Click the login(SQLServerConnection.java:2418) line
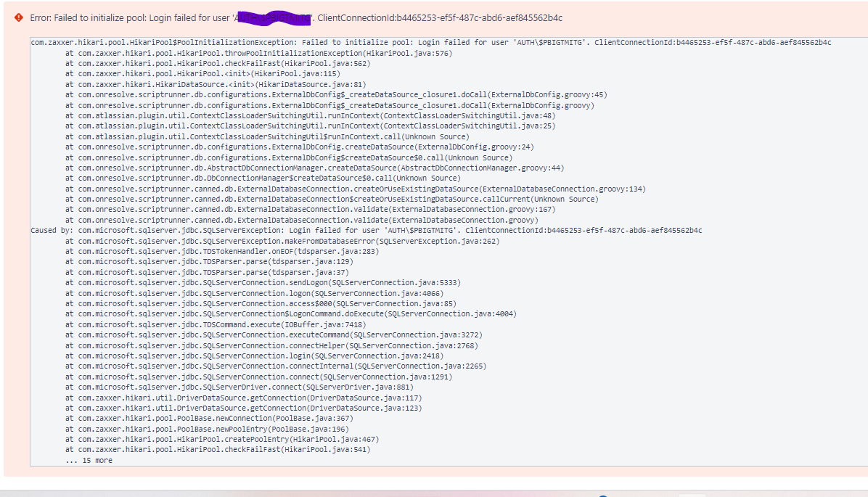 [x=254, y=356]
